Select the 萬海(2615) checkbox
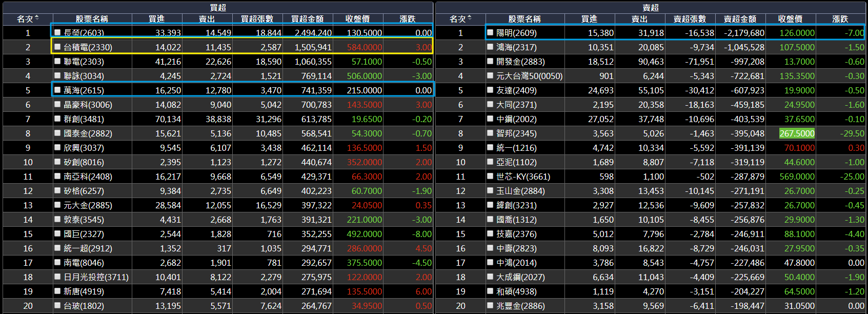The height and width of the screenshot is (314, 868). (58, 90)
